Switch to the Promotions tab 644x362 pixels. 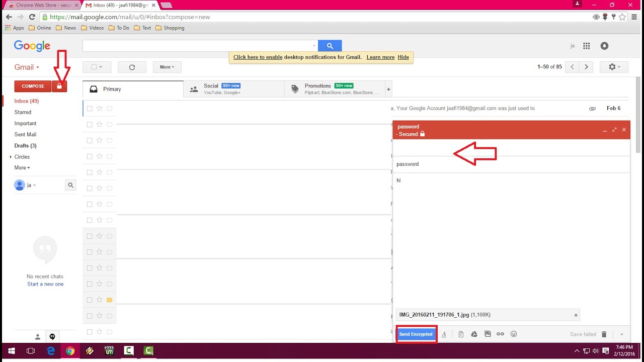click(x=335, y=89)
